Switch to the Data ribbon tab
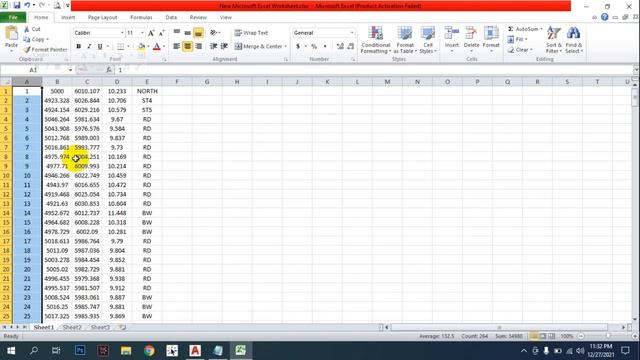 [x=171, y=18]
